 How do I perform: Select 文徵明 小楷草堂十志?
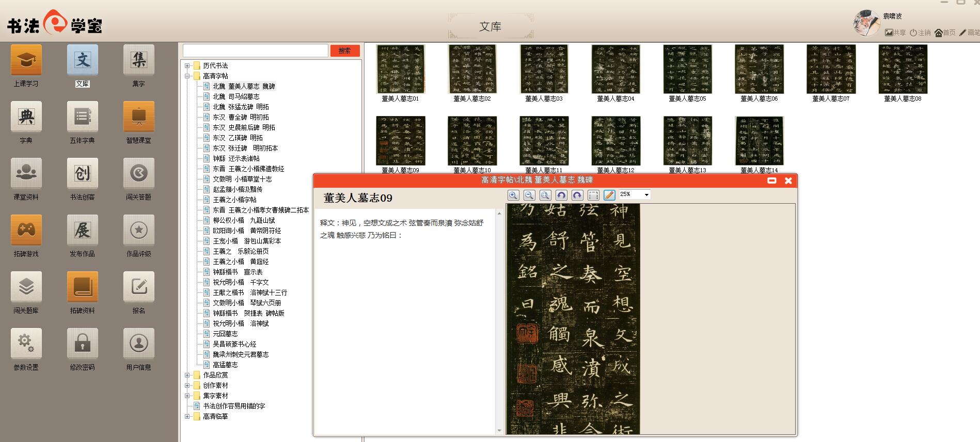point(242,179)
